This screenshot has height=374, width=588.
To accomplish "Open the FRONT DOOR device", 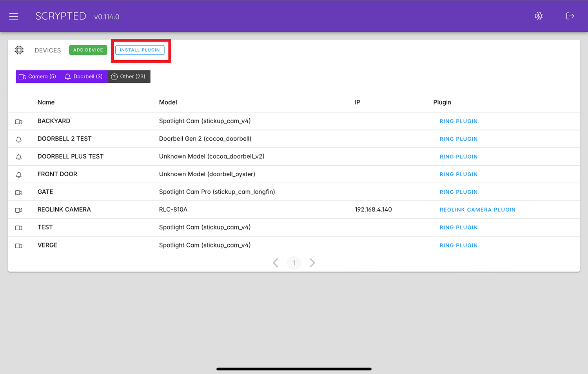I will pyautogui.click(x=57, y=174).
